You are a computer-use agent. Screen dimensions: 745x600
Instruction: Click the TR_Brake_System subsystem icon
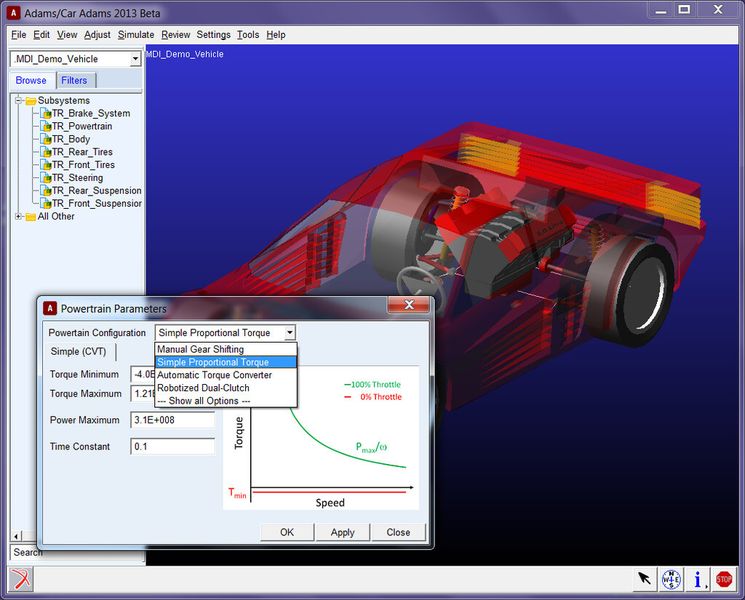click(46, 113)
